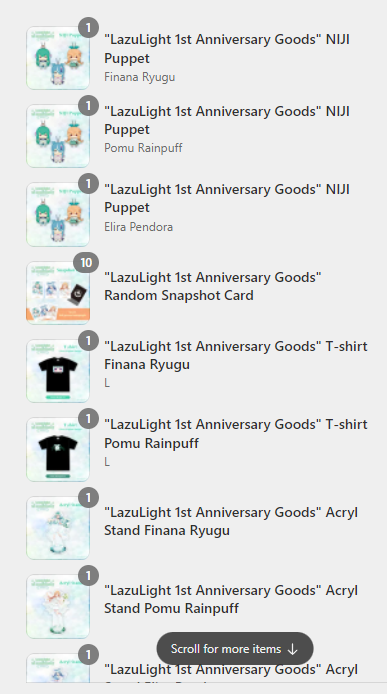The width and height of the screenshot is (387, 694).
Task: Click the T-shirt Finana Ryugu title
Action: [x=236, y=355]
